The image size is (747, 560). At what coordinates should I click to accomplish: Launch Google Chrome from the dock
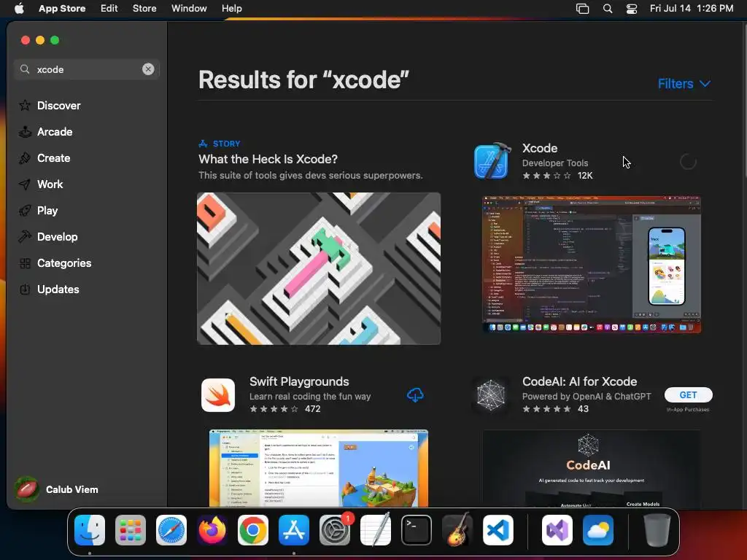click(253, 530)
